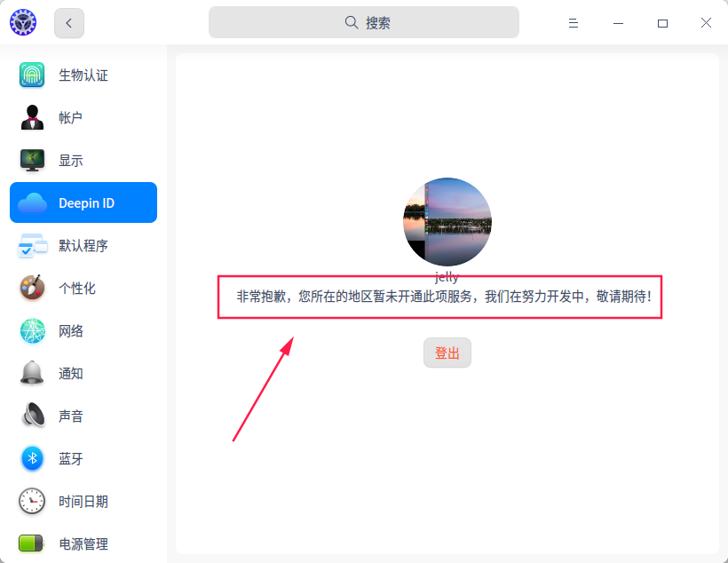
Task: Minimize the Control Center window
Action: click(618, 23)
